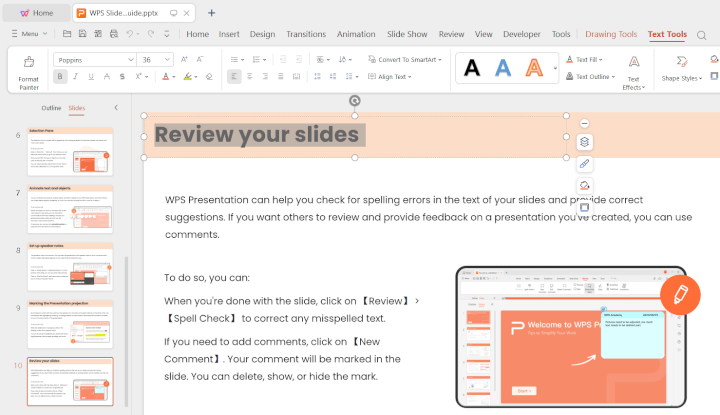Click the rotate handle above title box

(354, 101)
